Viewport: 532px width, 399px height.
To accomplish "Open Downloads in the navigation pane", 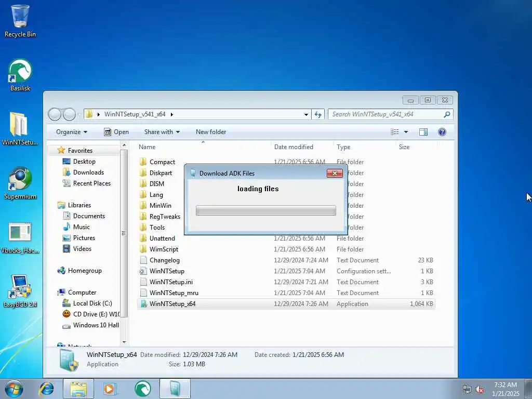I will [88, 172].
